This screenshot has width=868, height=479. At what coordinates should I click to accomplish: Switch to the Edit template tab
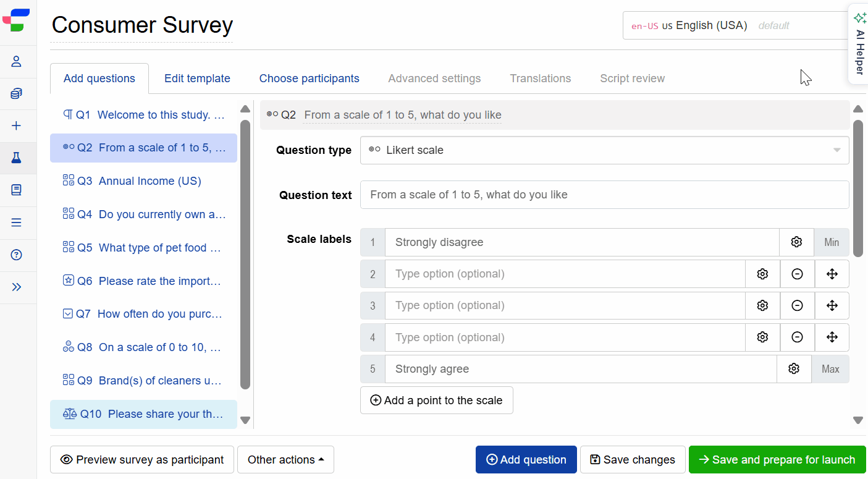(x=197, y=78)
